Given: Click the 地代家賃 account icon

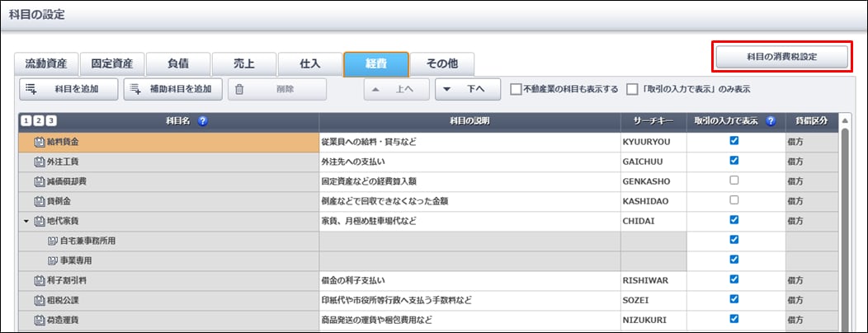Looking at the screenshot, I should click(39, 221).
